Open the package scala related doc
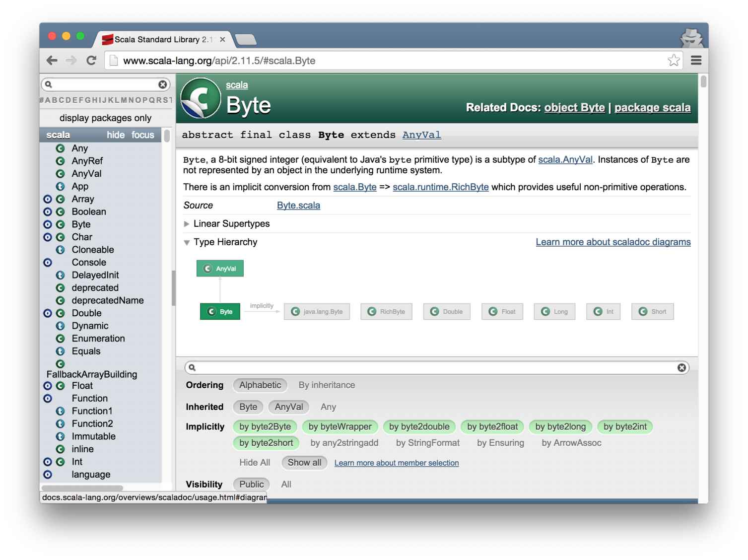 pos(652,108)
